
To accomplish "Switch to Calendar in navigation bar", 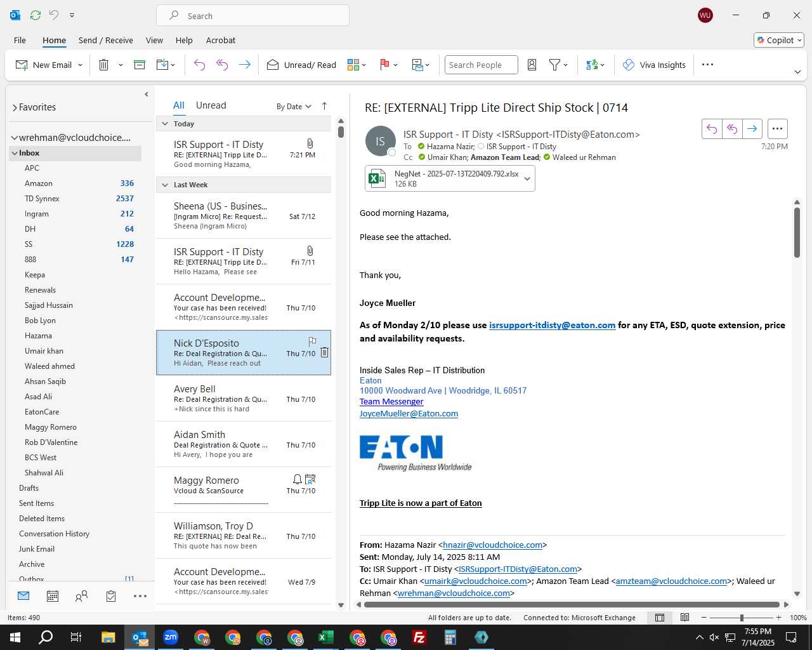I will 53,596.
